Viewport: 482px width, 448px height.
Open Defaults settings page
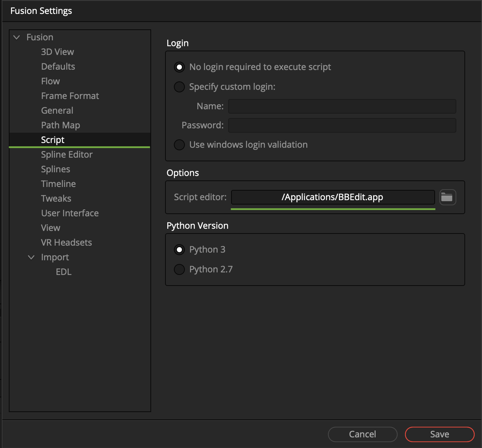[x=58, y=67]
